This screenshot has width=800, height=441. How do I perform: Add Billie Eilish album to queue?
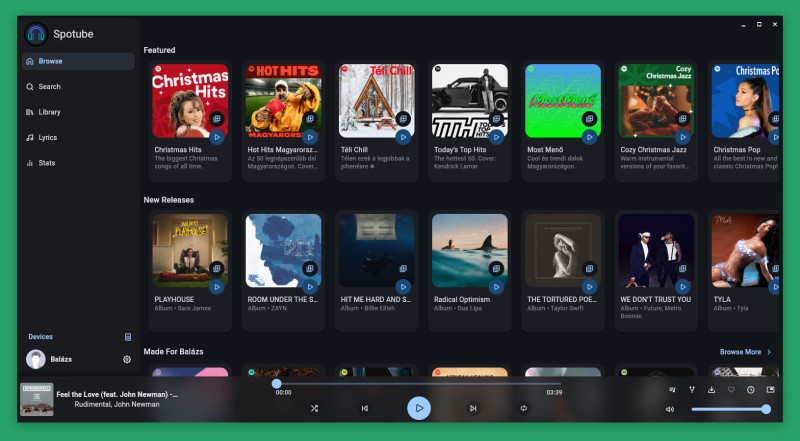[403, 268]
